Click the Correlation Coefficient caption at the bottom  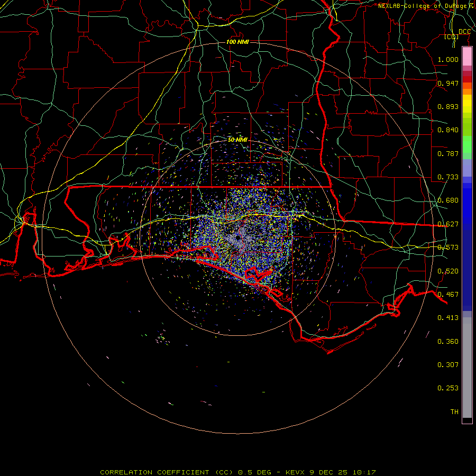click(x=237, y=472)
